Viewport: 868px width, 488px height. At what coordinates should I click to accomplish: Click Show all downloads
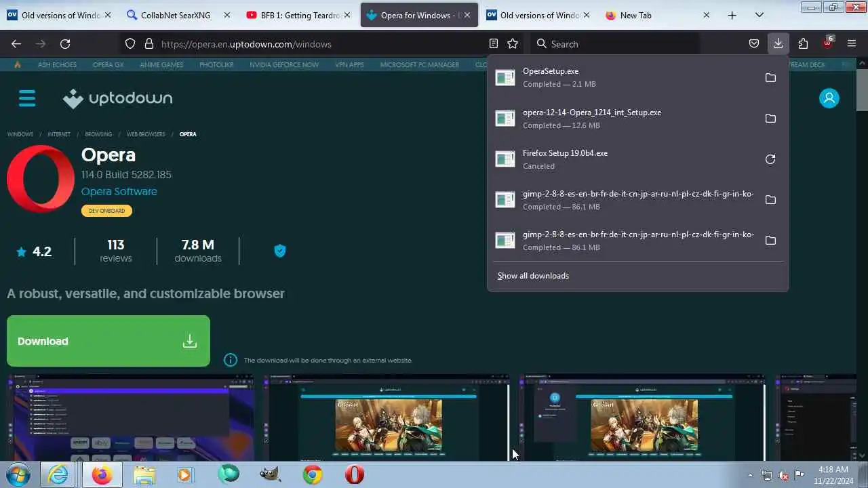pyautogui.click(x=533, y=276)
